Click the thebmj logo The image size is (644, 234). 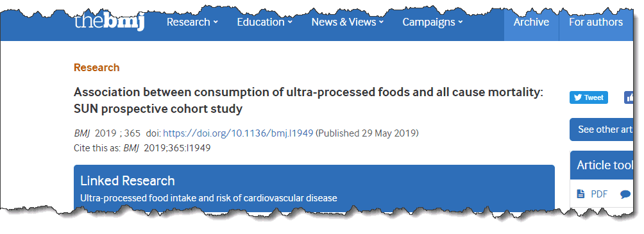coord(109,22)
